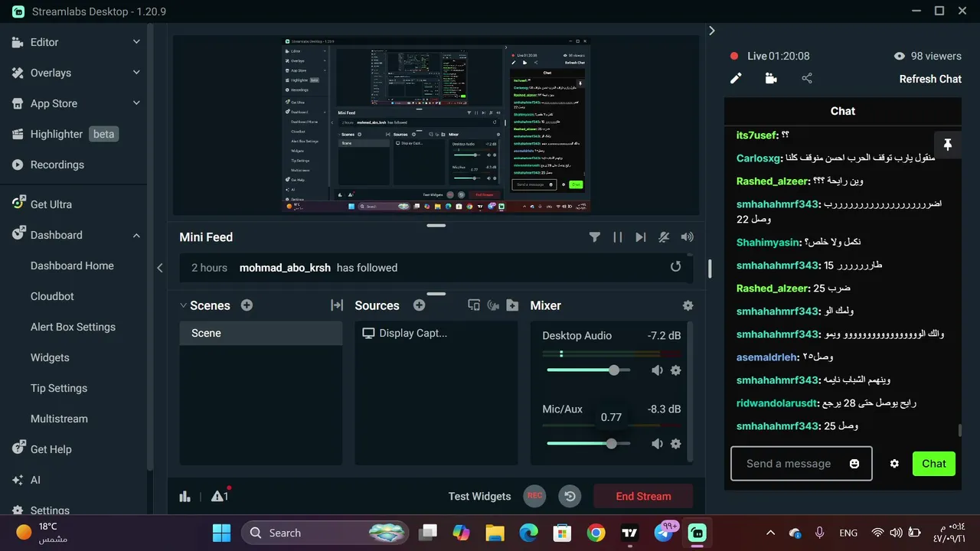Click the Desktop Audio volume slider
This screenshot has width=980, height=551.
point(588,370)
